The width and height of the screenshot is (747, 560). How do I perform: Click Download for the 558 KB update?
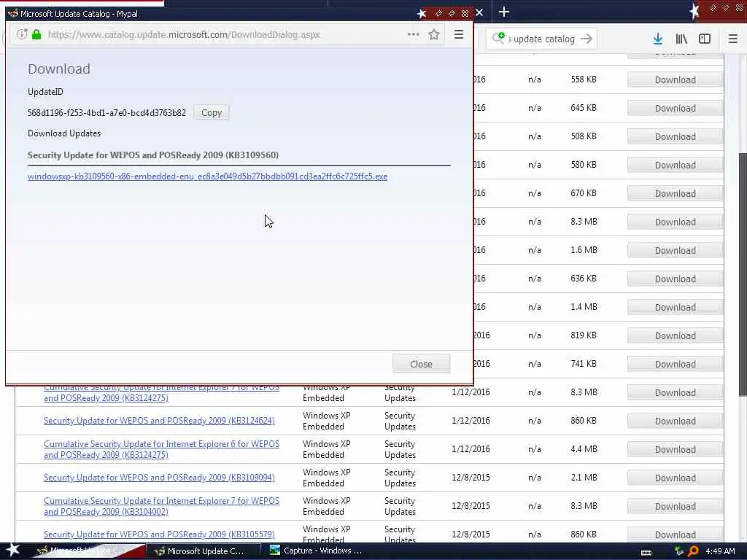coord(675,80)
